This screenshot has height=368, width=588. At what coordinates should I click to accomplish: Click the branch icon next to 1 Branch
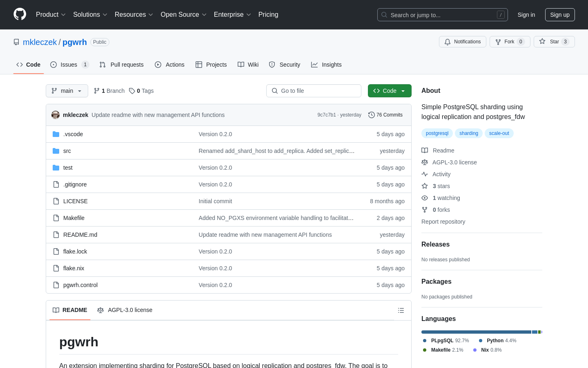pos(97,91)
